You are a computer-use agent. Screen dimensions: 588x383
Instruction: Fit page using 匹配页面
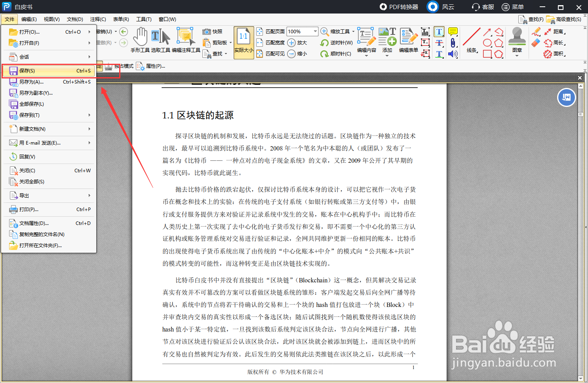click(270, 32)
